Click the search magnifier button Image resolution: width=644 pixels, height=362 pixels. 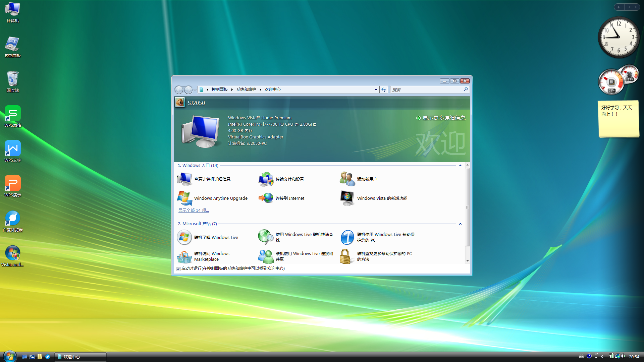466,89
